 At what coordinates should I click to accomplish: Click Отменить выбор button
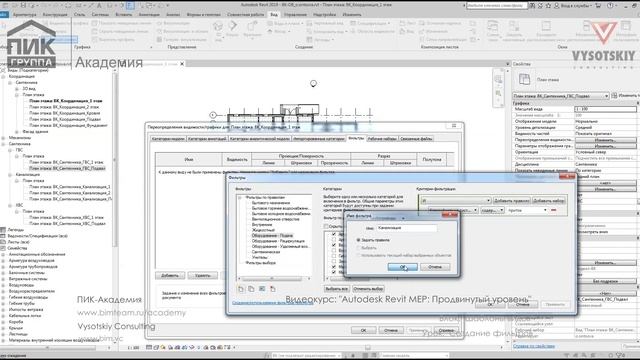pyautogui.click(x=368, y=289)
